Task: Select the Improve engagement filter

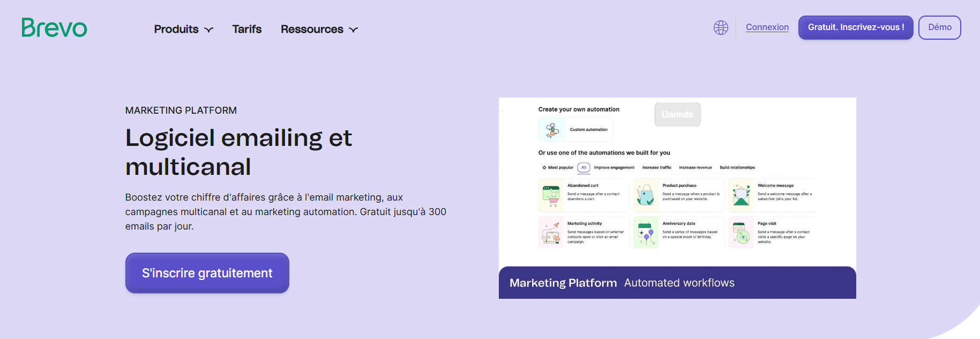Action: [x=614, y=167]
